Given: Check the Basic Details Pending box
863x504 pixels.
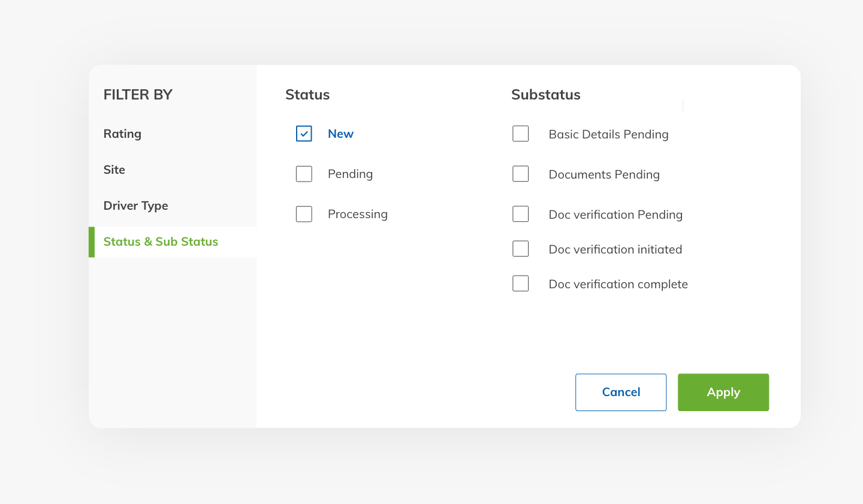Looking at the screenshot, I should tap(520, 134).
